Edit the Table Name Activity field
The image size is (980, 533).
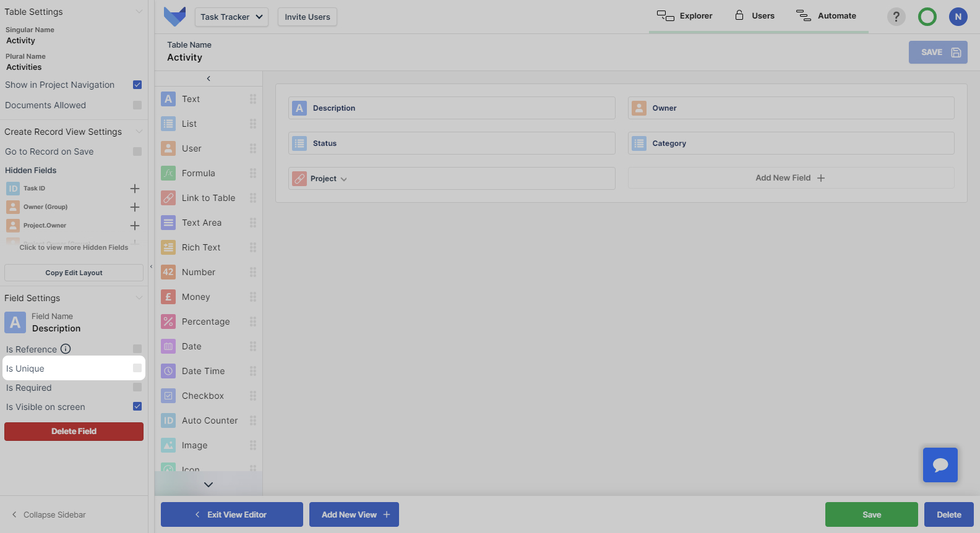(185, 58)
